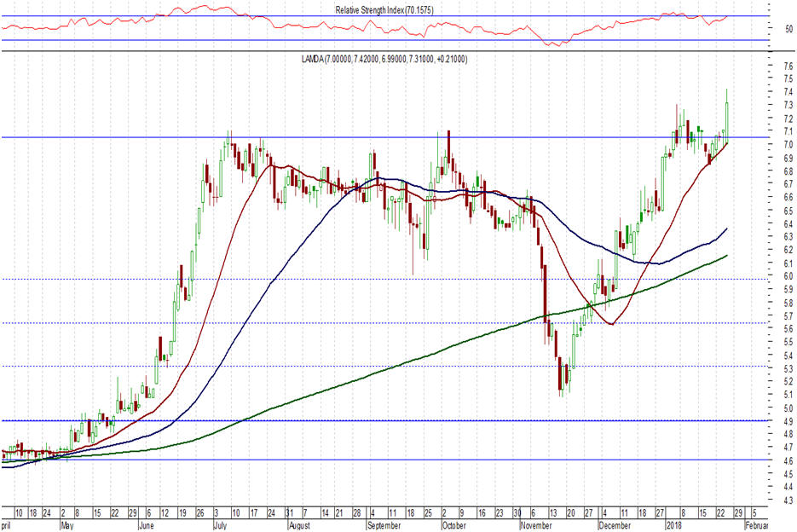Click the 6.3 price axis label

(x=788, y=236)
